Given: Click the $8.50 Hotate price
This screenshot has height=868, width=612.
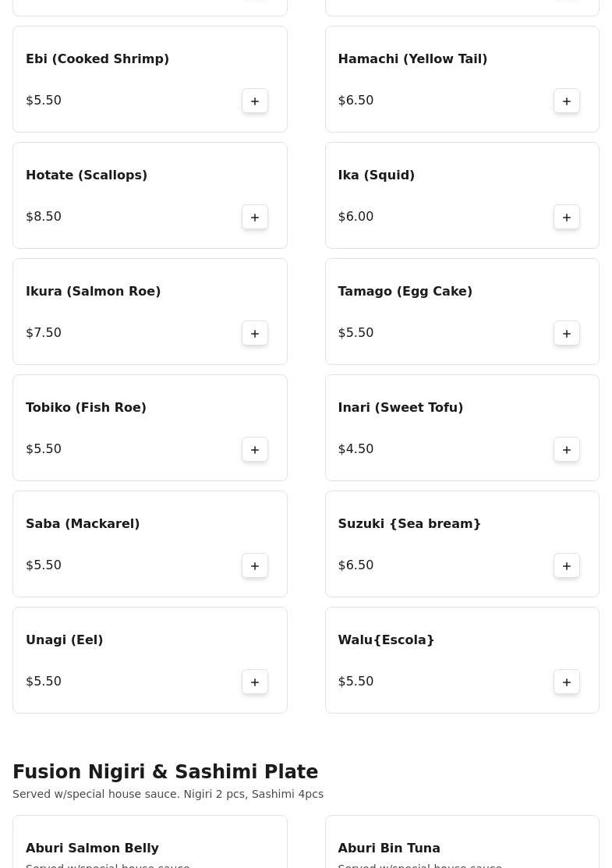Looking at the screenshot, I should click(44, 216).
